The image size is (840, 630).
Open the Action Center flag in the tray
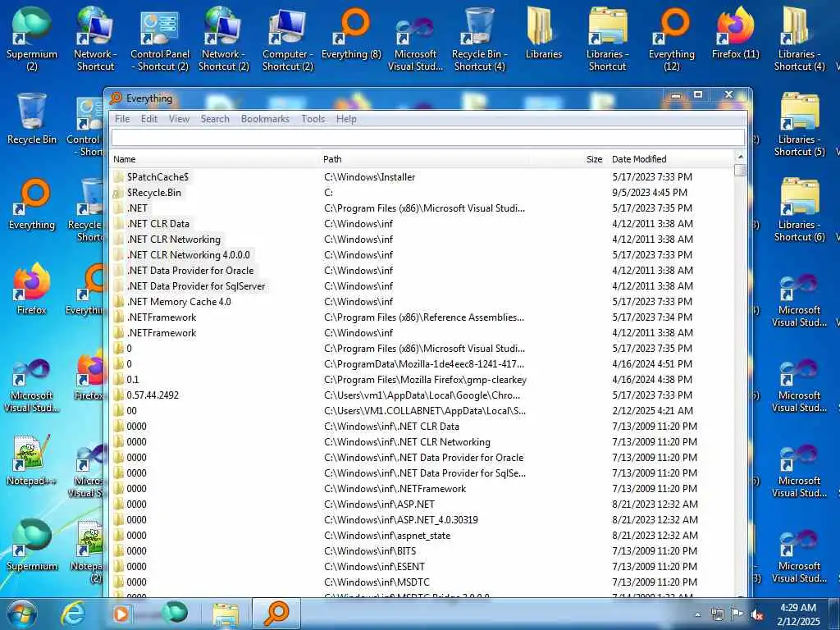[x=737, y=614]
